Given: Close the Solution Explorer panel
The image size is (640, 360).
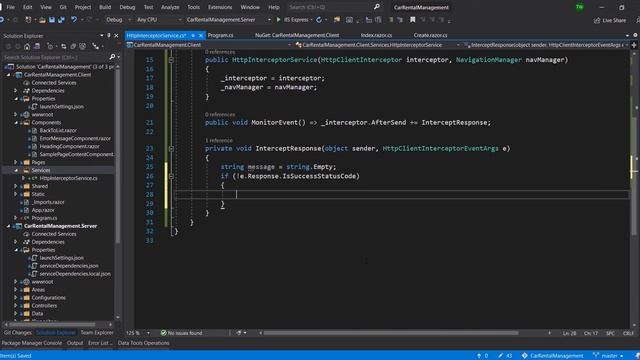Looking at the screenshot, I should click(x=116, y=36).
